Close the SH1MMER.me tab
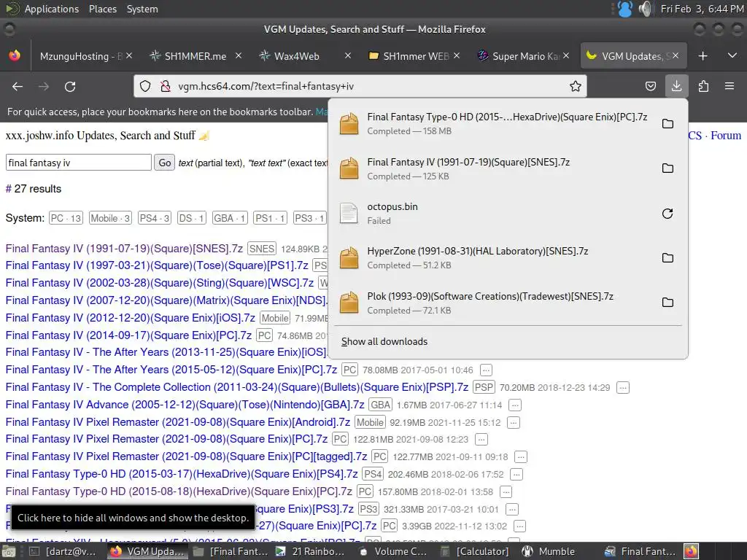Image resolution: width=747 pixels, height=560 pixels. click(239, 55)
